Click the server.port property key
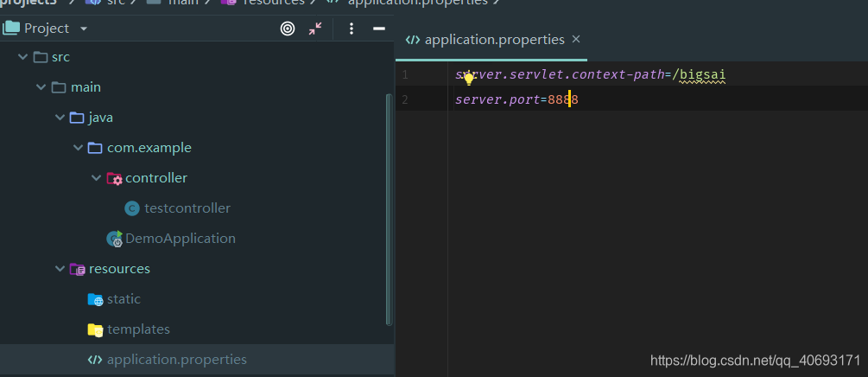The height and width of the screenshot is (377, 868). [497, 99]
